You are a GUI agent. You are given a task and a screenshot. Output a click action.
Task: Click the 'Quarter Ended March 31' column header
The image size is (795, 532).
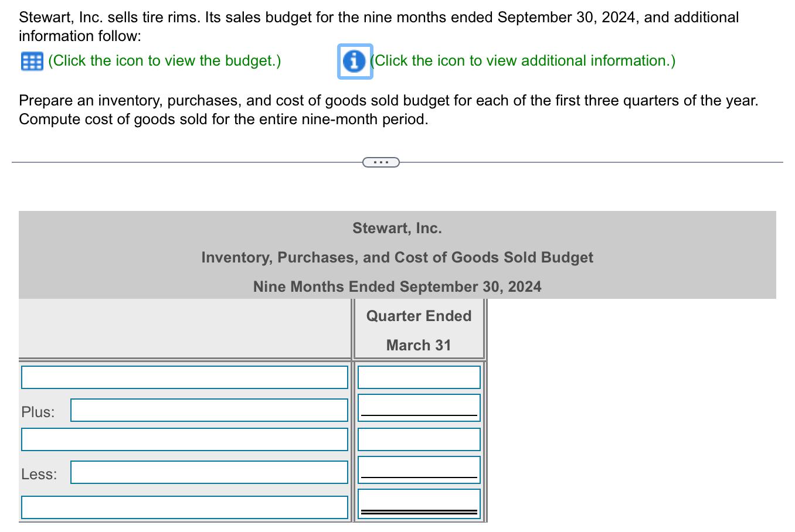pyautogui.click(x=419, y=330)
